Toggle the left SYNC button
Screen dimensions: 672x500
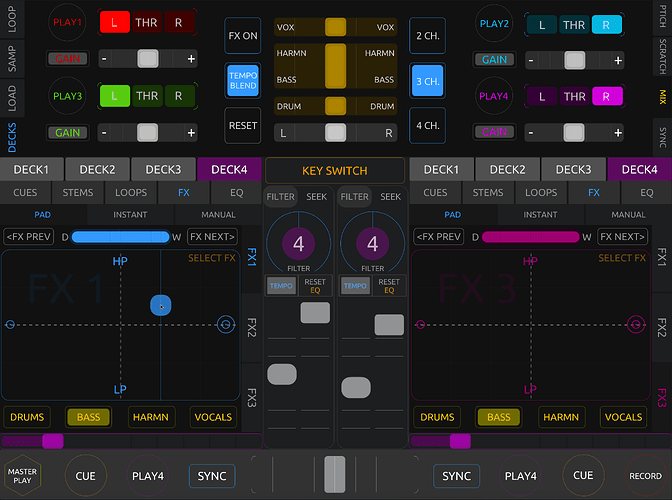pyautogui.click(x=212, y=476)
